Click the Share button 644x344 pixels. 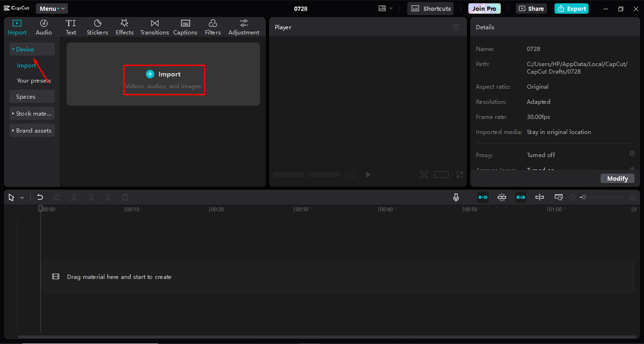coord(531,9)
